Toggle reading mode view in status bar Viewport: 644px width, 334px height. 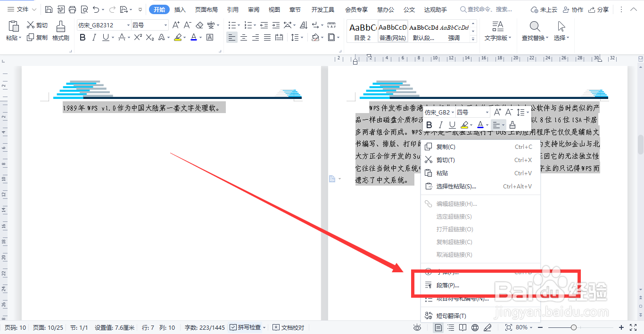pyautogui.click(x=463, y=327)
